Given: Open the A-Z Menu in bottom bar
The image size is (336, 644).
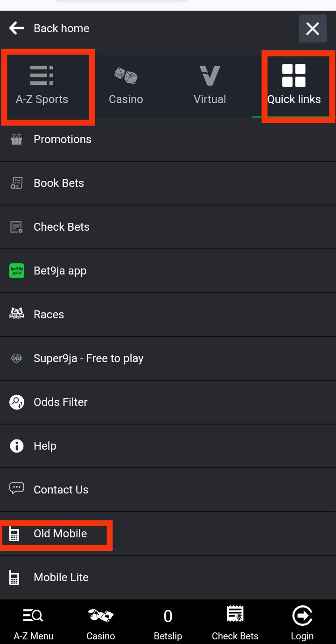Looking at the screenshot, I should pyautogui.click(x=34, y=623).
